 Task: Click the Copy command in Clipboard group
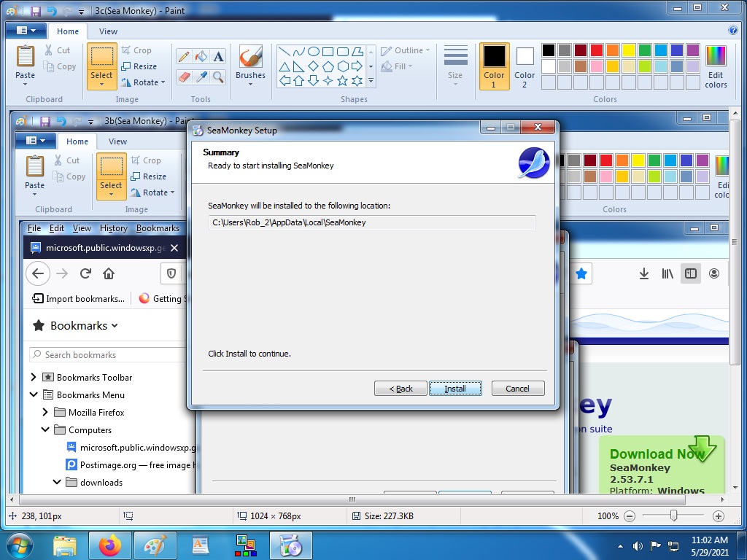60,66
